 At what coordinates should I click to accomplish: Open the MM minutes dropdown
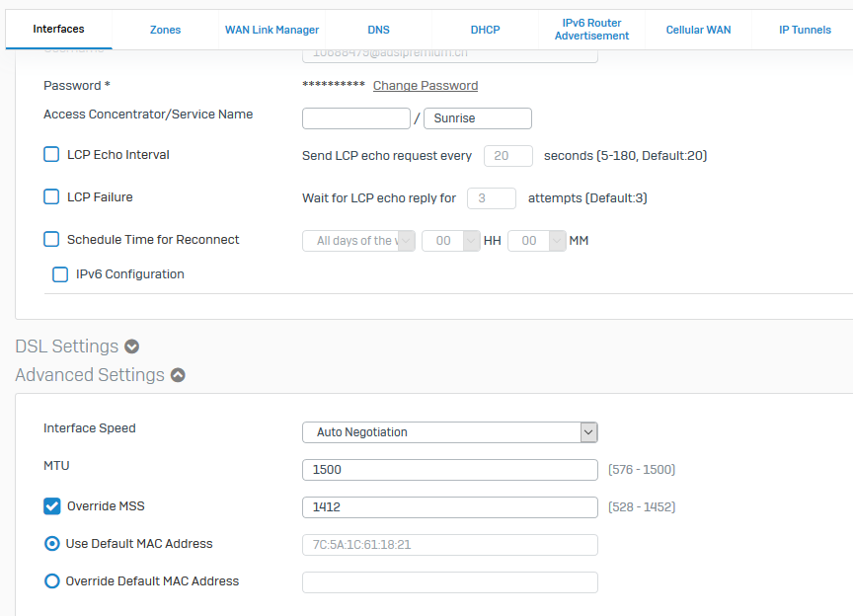click(536, 241)
